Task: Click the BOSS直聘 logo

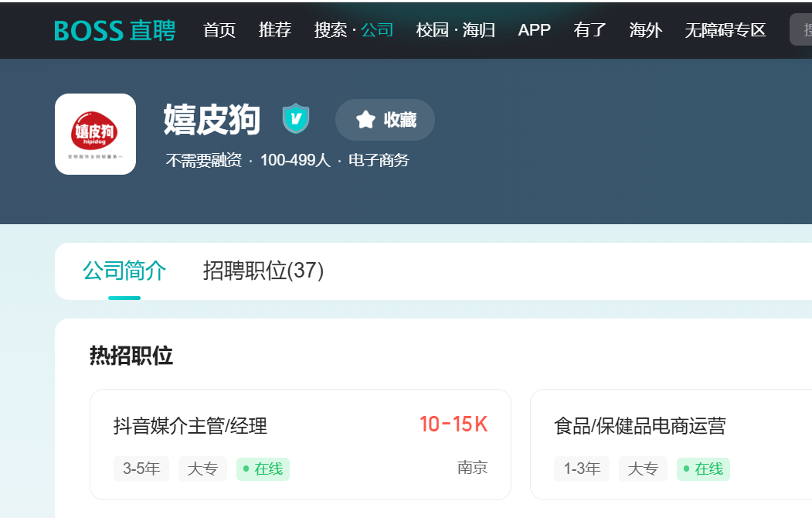Action: tap(115, 31)
